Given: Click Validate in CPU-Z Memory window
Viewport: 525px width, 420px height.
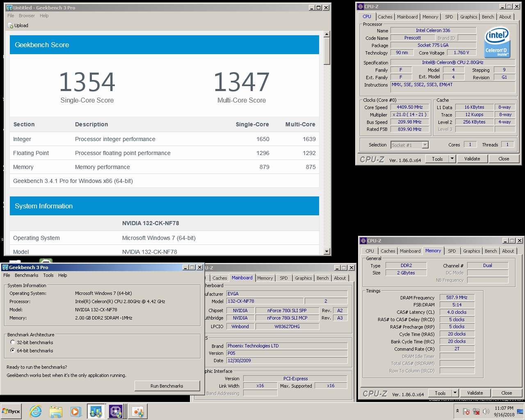Looking at the screenshot, I should coord(475,393).
